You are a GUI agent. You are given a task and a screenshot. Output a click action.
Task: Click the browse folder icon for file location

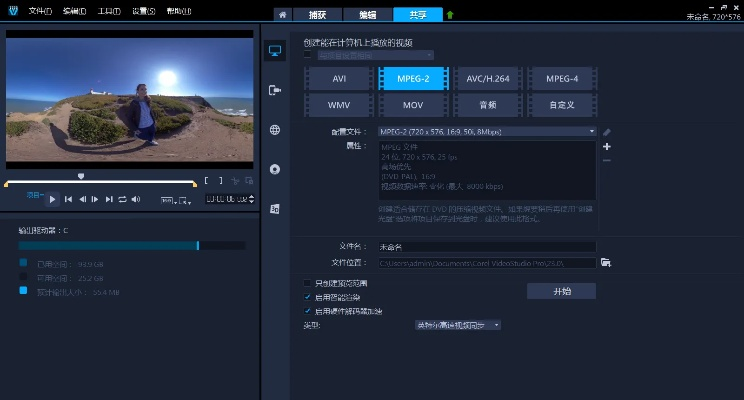pos(605,262)
